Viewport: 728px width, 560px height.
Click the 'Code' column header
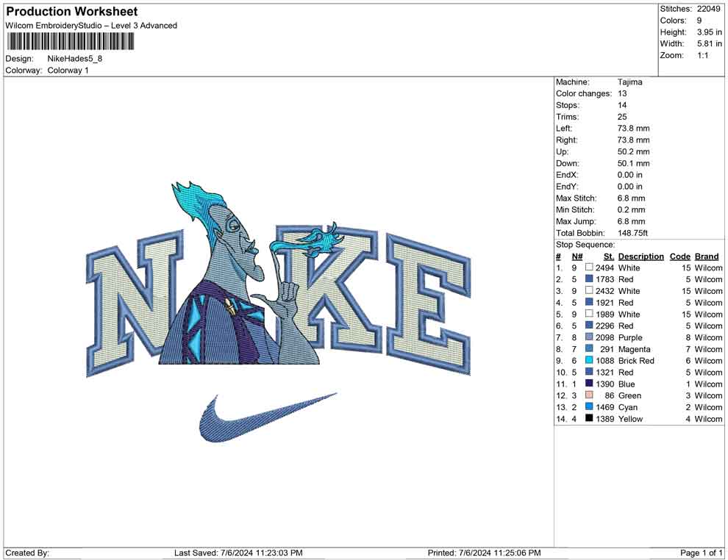pyautogui.click(x=680, y=256)
